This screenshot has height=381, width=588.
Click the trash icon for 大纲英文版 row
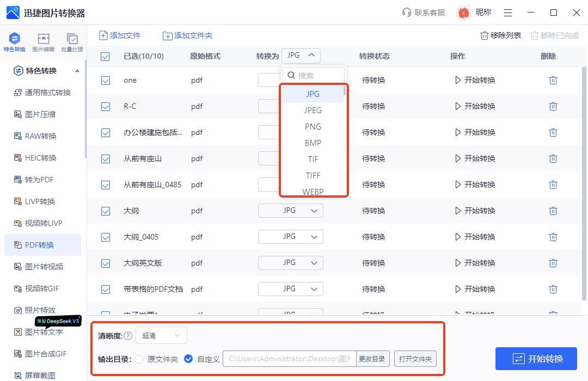[553, 263]
